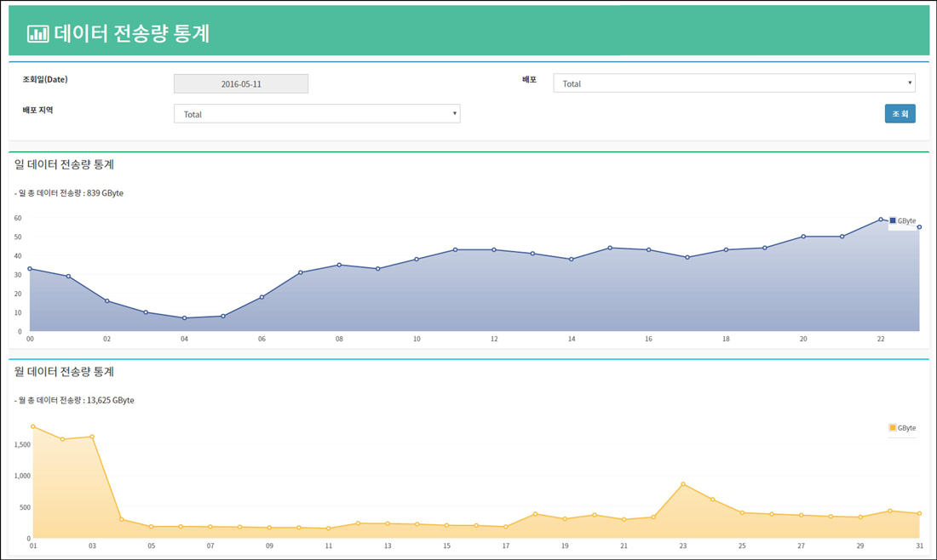Click the 월 데이터 전송량 통계 heading
Viewport: 937px width, 560px height.
64,371
